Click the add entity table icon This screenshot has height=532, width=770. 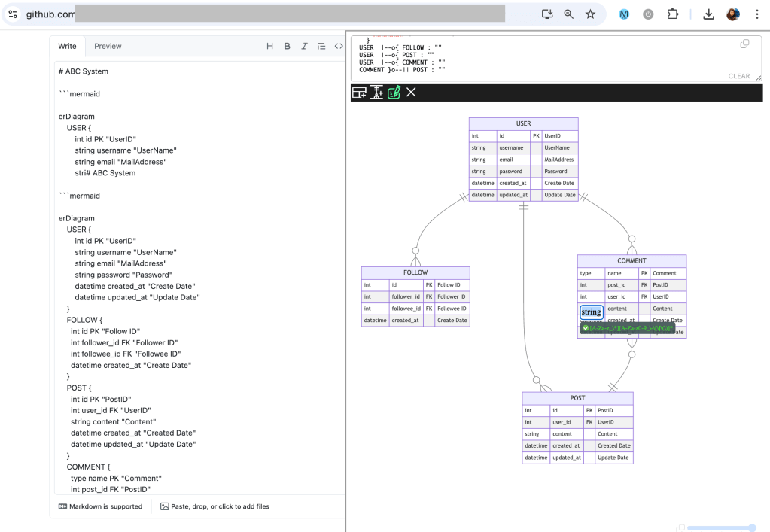pyautogui.click(x=360, y=93)
